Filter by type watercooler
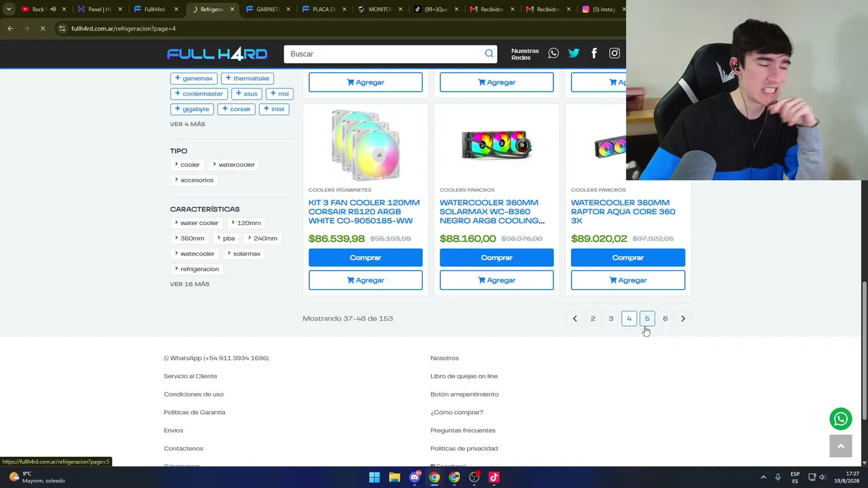 pyautogui.click(x=233, y=165)
